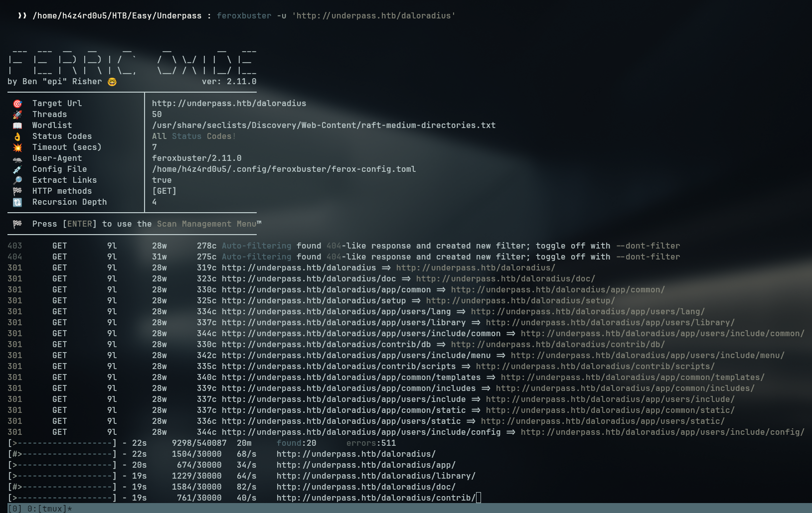Image resolution: width=812 pixels, height=513 pixels.
Task: Place cursor at end of daloradius/contrib/ line
Action: pos(479,498)
